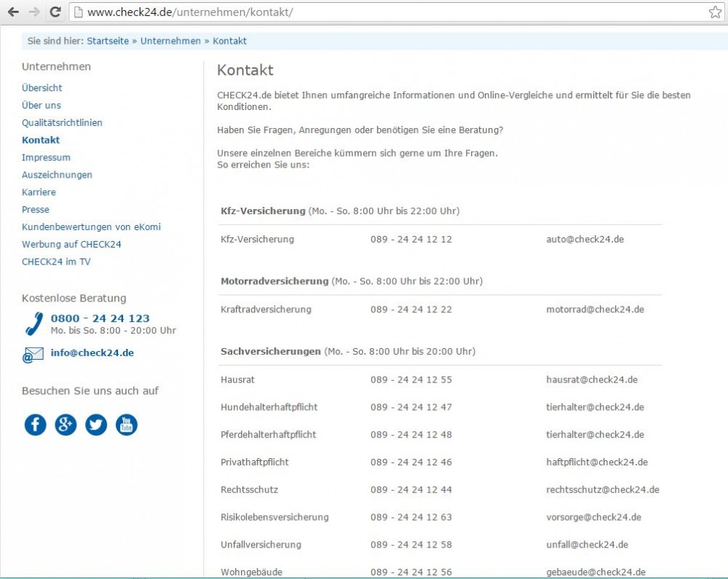
Task: Click the browser back arrow
Action: tap(13, 12)
